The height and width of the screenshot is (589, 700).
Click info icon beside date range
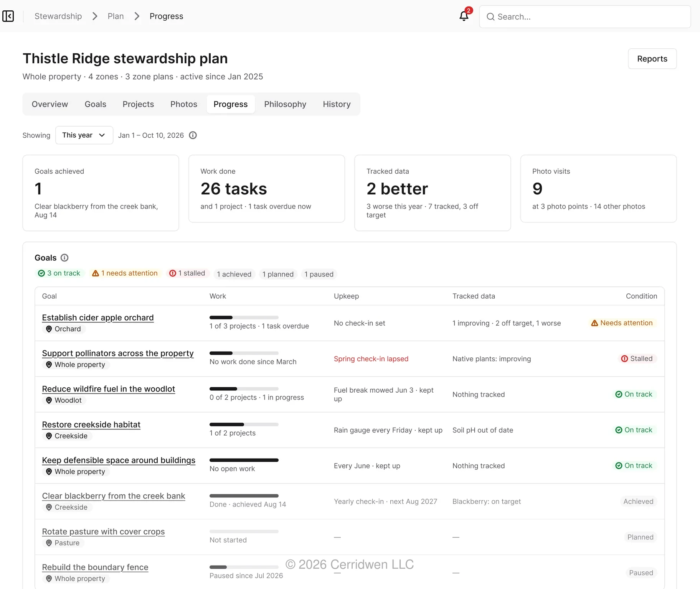(193, 135)
